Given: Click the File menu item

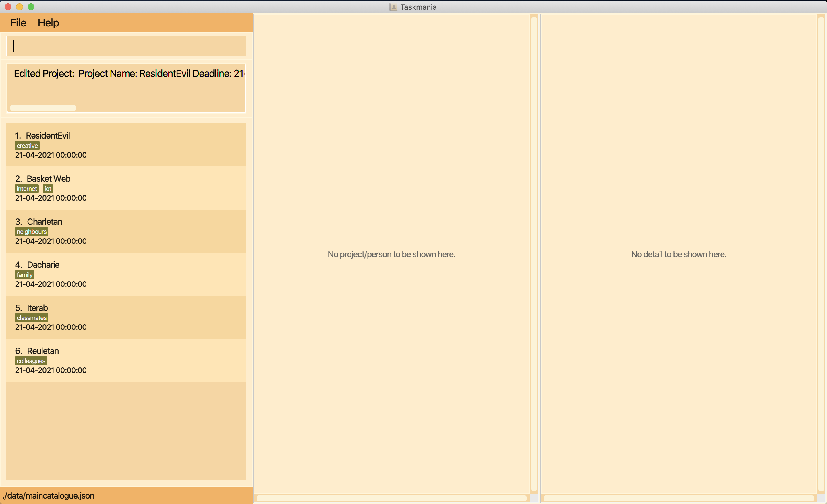Looking at the screenshot, I should 17,22.
